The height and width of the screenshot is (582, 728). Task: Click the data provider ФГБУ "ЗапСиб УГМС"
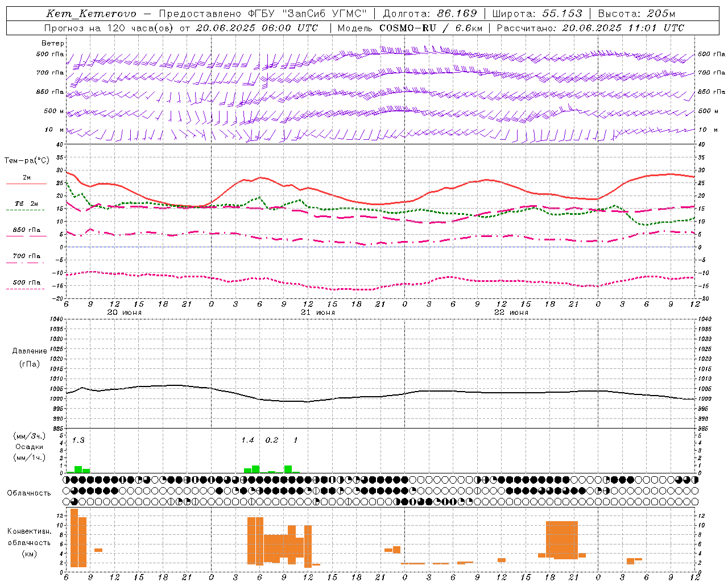[308, 14]
